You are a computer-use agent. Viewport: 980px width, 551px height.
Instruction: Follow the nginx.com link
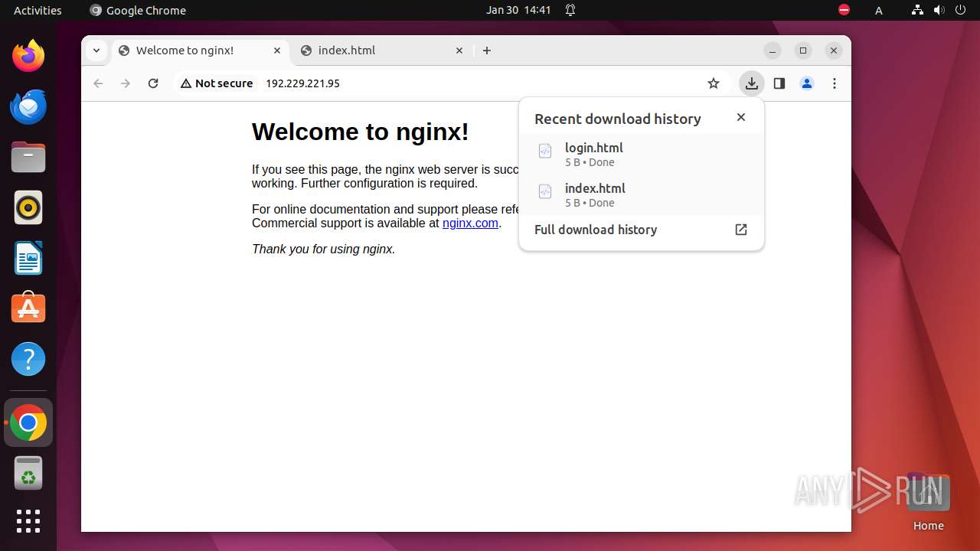470,223
